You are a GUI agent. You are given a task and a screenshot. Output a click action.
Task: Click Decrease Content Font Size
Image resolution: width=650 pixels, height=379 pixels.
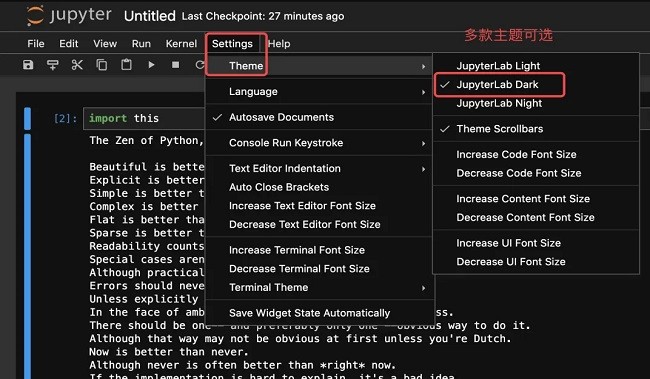pyautogui.click(x=536, y=217)
